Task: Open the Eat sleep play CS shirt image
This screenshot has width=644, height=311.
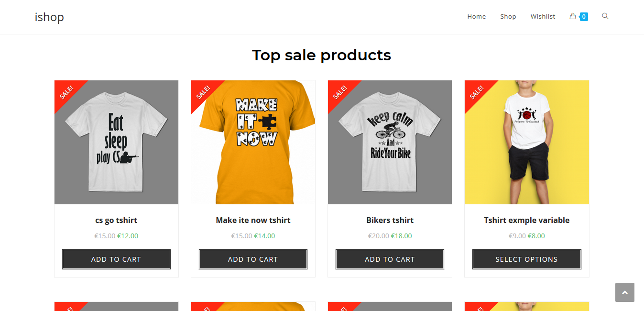Action: tap(116, 142)
